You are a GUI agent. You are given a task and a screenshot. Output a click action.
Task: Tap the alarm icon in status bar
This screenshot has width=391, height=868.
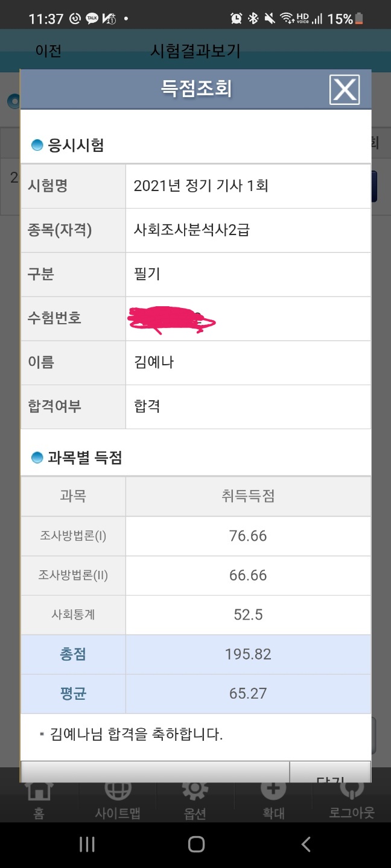237,19
